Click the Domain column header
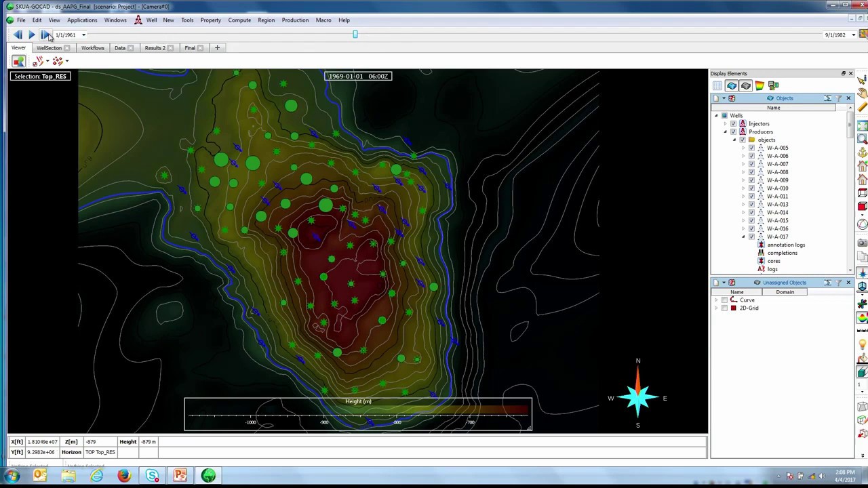 click(785, 292)
